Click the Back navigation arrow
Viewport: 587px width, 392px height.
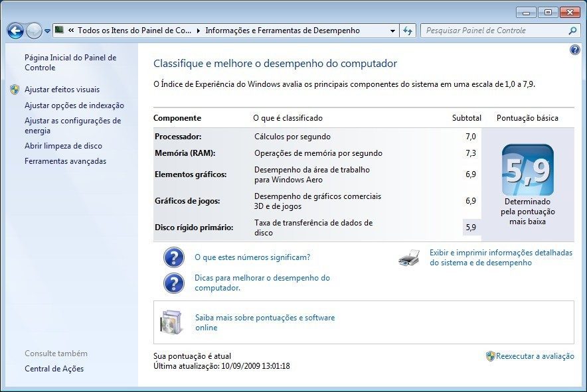click(x=15, y=31)
